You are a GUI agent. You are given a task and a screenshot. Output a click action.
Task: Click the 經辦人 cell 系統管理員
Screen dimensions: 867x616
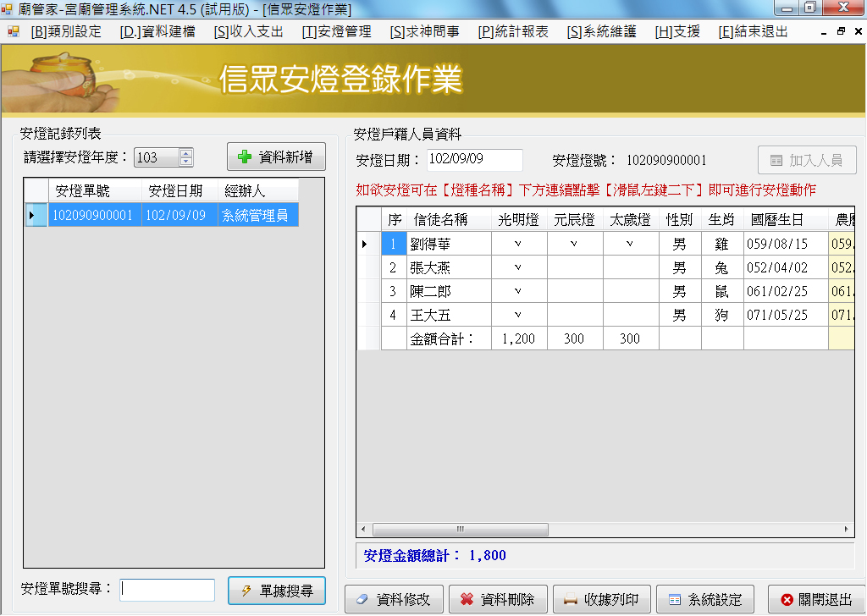click(x=258, y=215)
